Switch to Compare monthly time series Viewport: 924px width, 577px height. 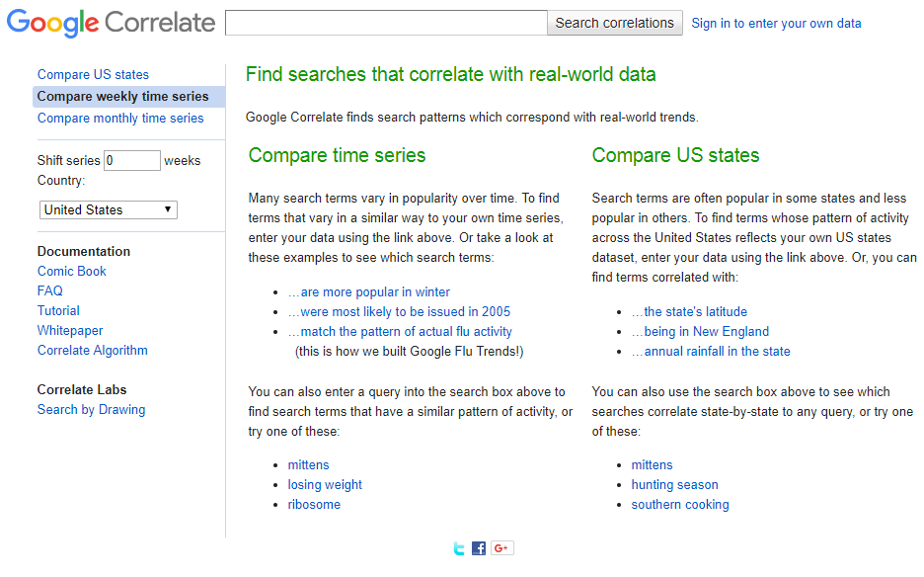point(120,118)
